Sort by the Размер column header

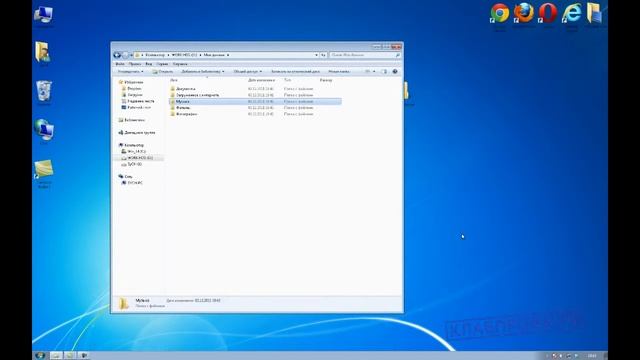326,80
